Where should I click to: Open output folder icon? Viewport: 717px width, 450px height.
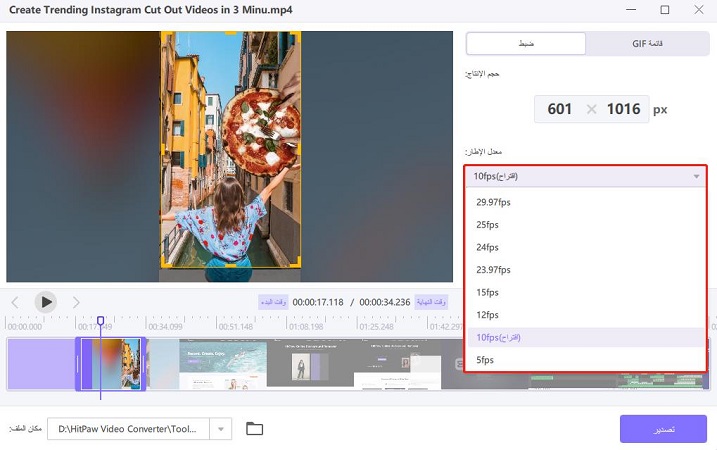point(254,429)
